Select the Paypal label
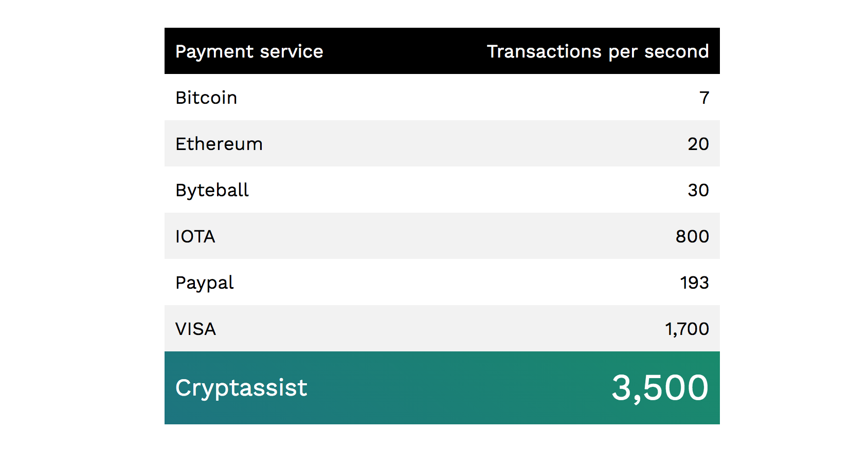Screen dimensions: 868x449 tap(204, 283)
